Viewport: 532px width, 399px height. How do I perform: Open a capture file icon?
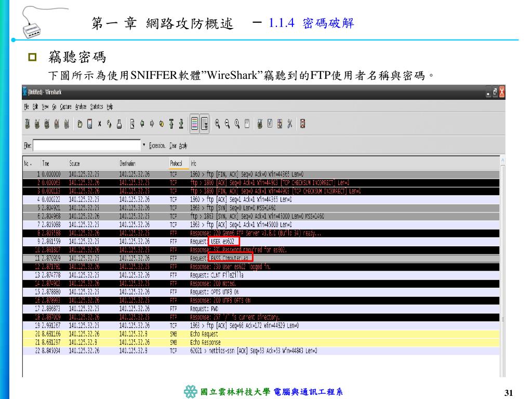(x=80, y=124)
